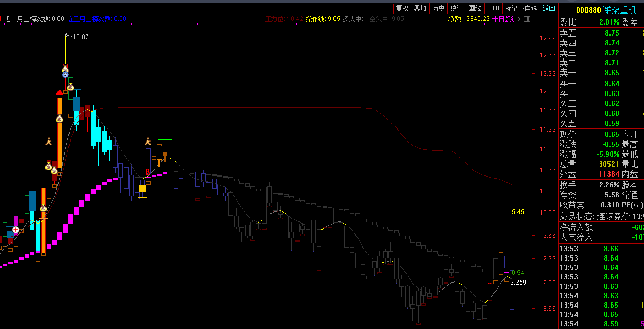Open the 复权 adjustment menu
The image size is (644, 329).
(402, 8)
